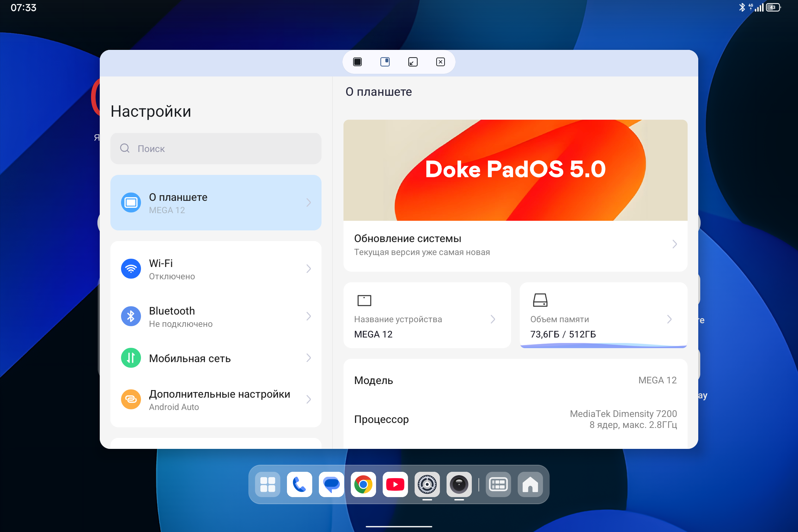
Task: Open the Messages app in dock
Action: point(331,484)
